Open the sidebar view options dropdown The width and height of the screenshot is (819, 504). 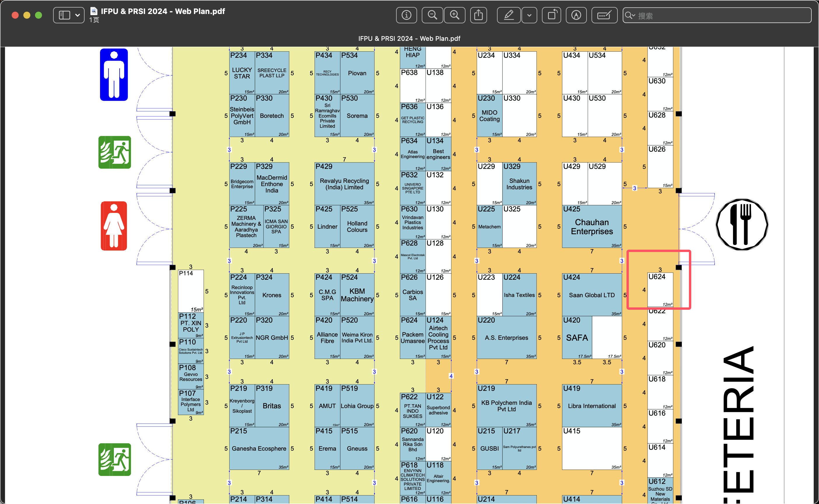(x=78, y=15)
